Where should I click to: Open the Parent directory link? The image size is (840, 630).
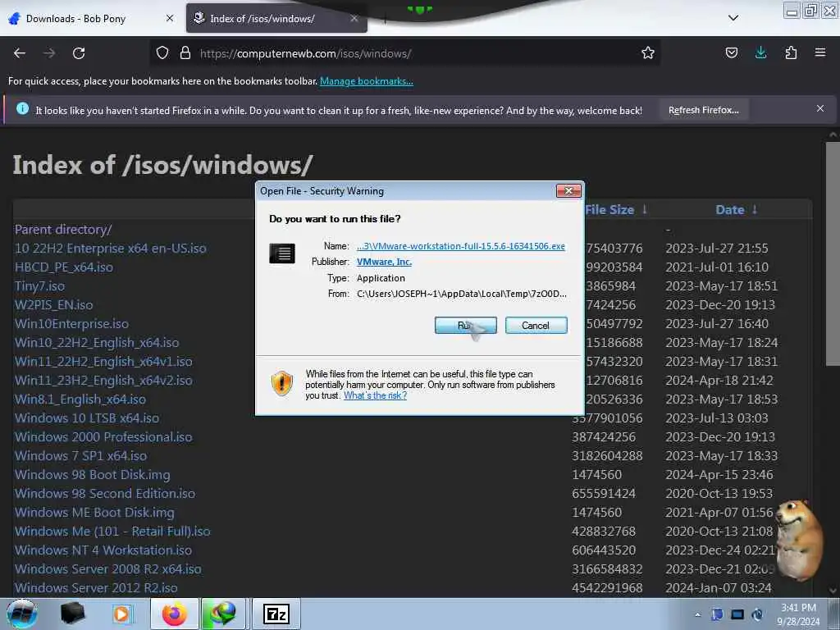coord(63,230)
